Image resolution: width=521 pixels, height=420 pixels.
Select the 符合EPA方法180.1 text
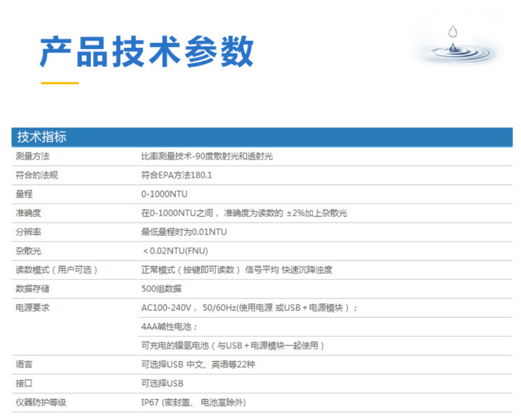pyautogui.click(x=176, y=175)
